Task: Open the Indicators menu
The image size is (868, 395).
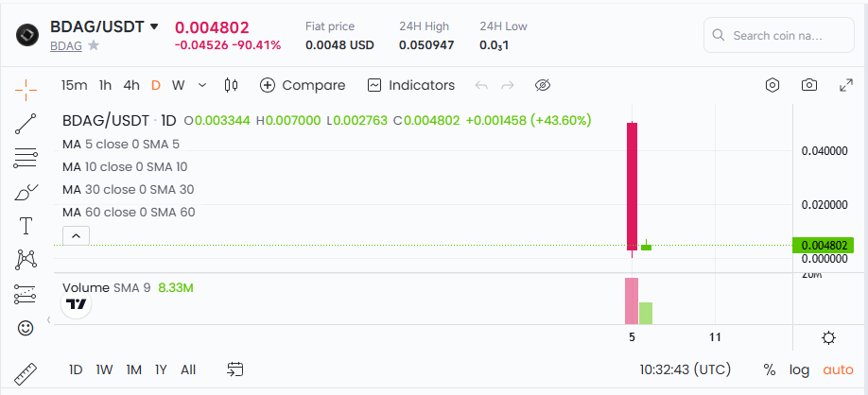Action: 410,85
